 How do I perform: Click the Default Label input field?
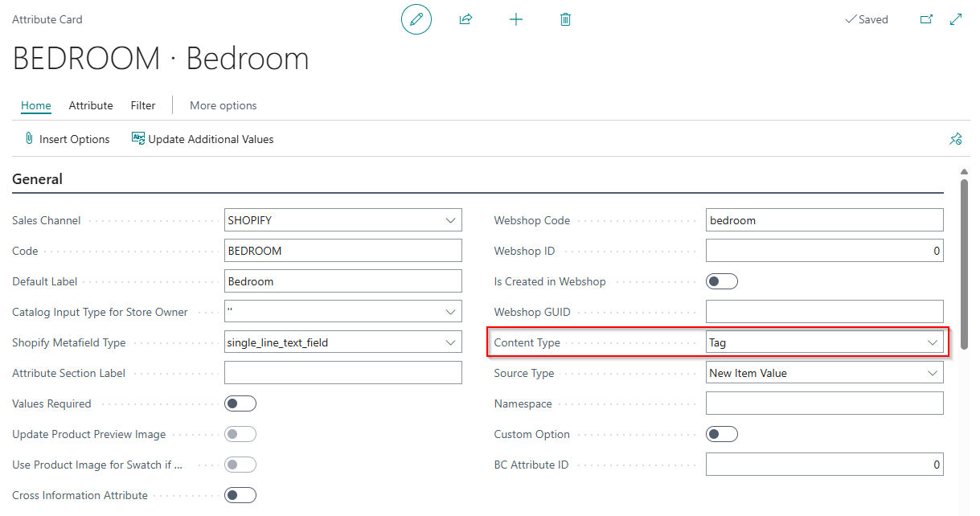tap(343, 281)
